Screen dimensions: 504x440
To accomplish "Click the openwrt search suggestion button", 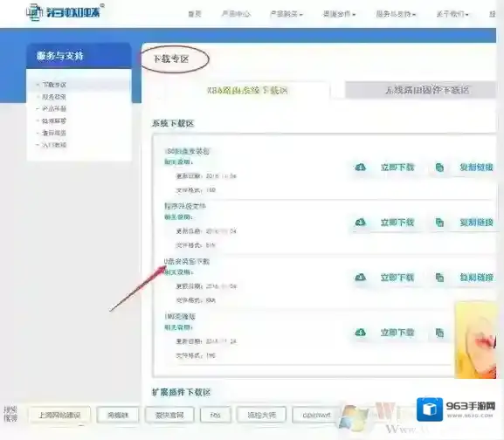I will (x=316, y=415).
